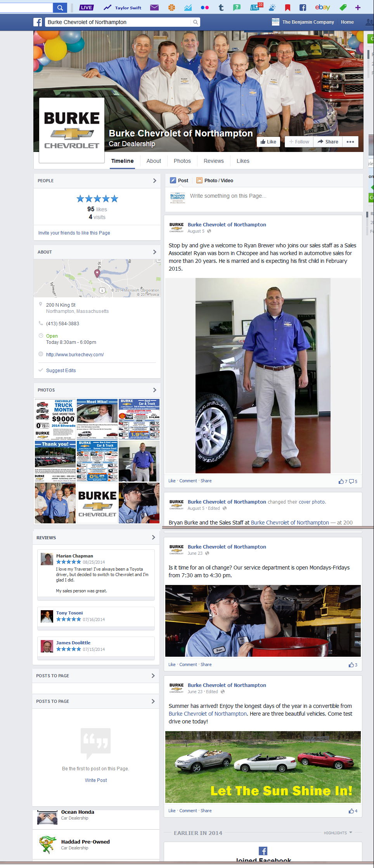Open the map location pin in About
Viewport: 374px width, 868px height.
pos(97,273)
